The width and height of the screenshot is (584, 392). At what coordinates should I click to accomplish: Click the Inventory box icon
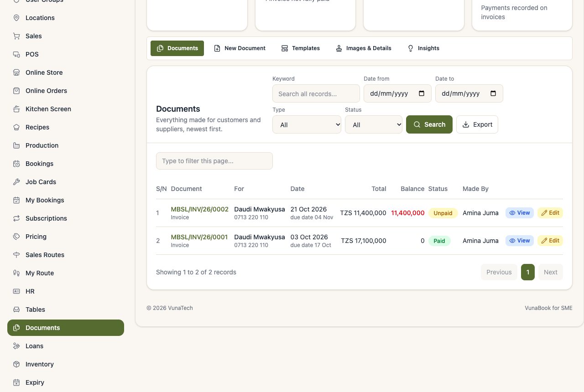[16, 364]
